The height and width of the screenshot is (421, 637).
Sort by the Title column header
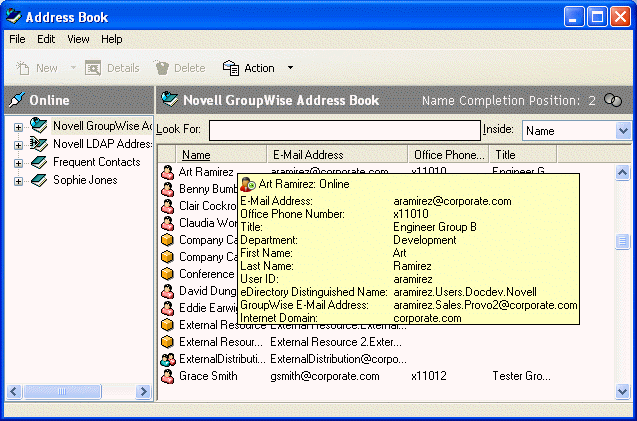(523, 155)
